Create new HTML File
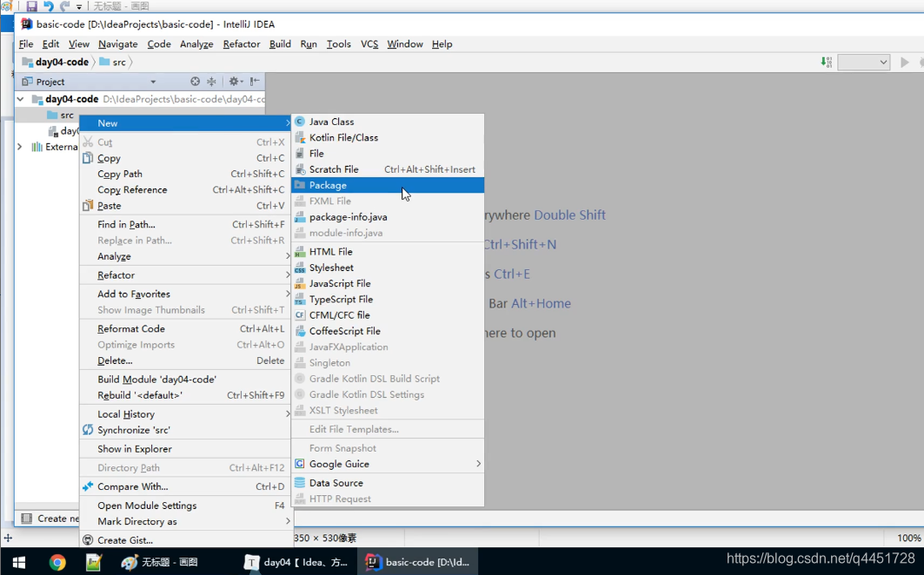The width and height of the screenshot is (924, 575). (x=388, y=252)
